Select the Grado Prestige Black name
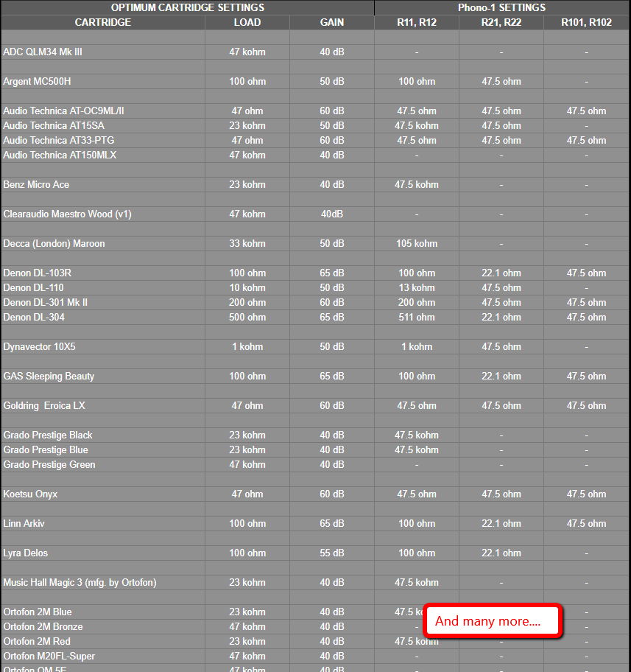This screenshot has width=631, height=672. point(48,435)
